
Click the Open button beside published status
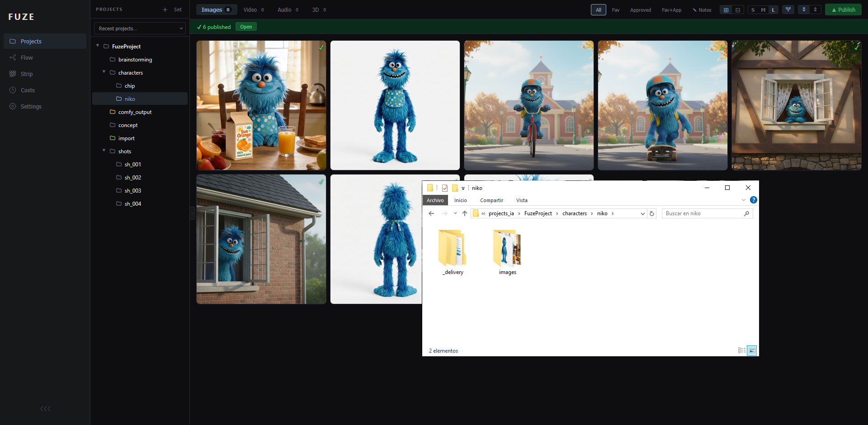pos(246,27)
